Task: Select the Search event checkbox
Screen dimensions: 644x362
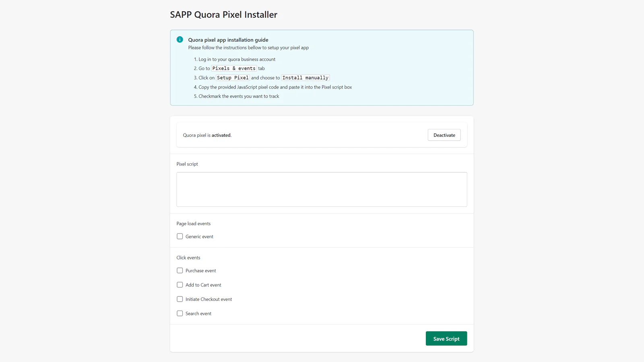Action: point(180,313)
